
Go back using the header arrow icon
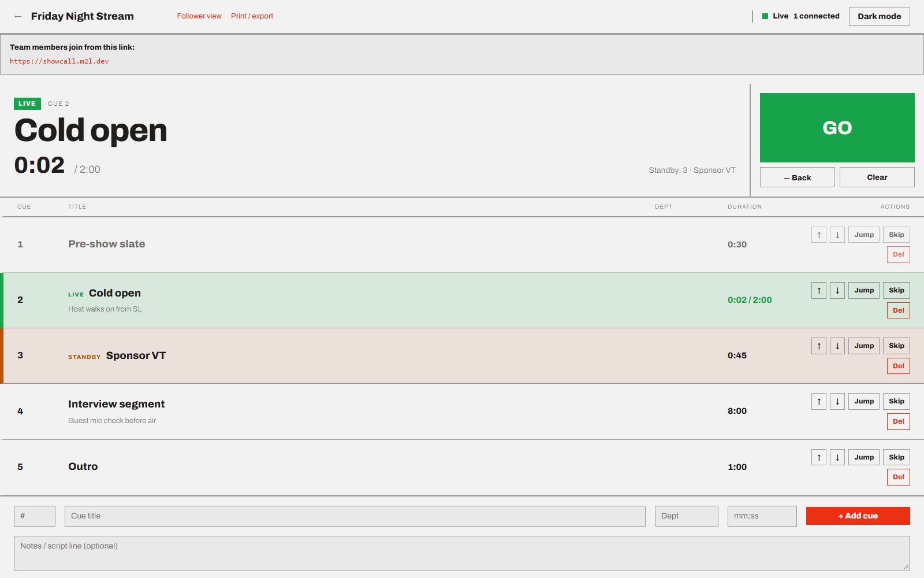18,16
